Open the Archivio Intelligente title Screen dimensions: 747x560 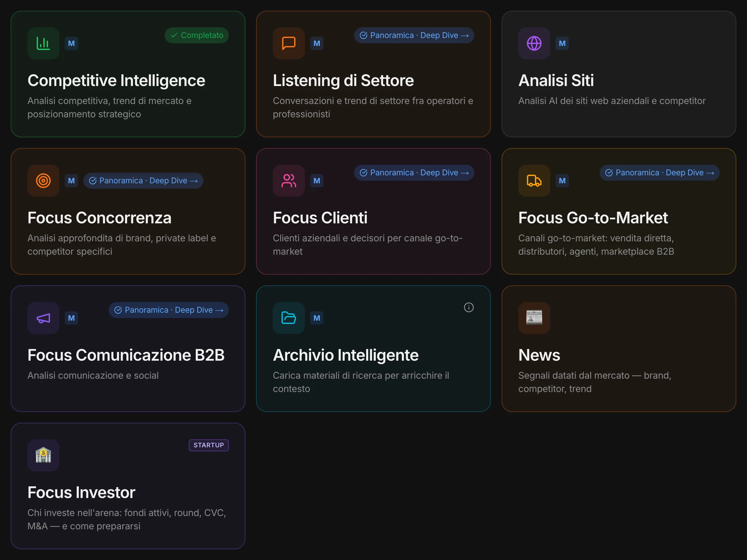tap(346, 355)
